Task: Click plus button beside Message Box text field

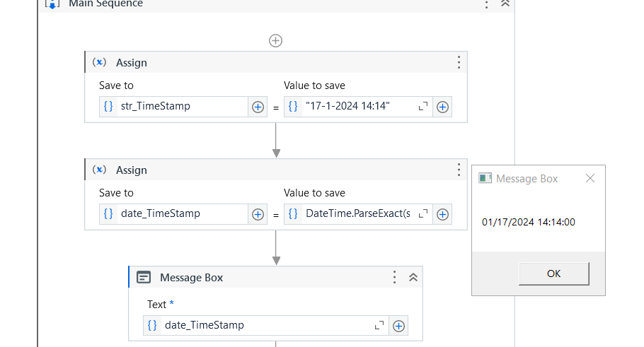Action: coord(398,326)
